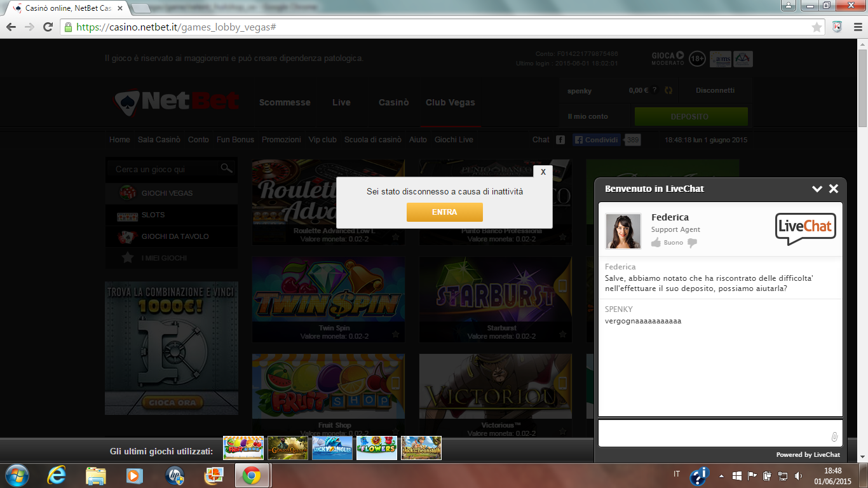This screenshot has height=488, width=868.
Task: Click the balance question mark icon
Action: [x=654, y=90]
